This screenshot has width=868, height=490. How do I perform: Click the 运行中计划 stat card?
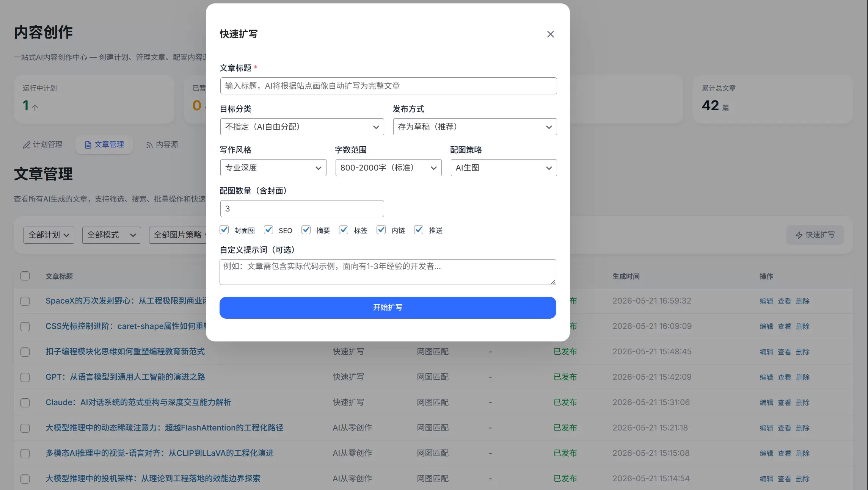[x=94, y=99]
